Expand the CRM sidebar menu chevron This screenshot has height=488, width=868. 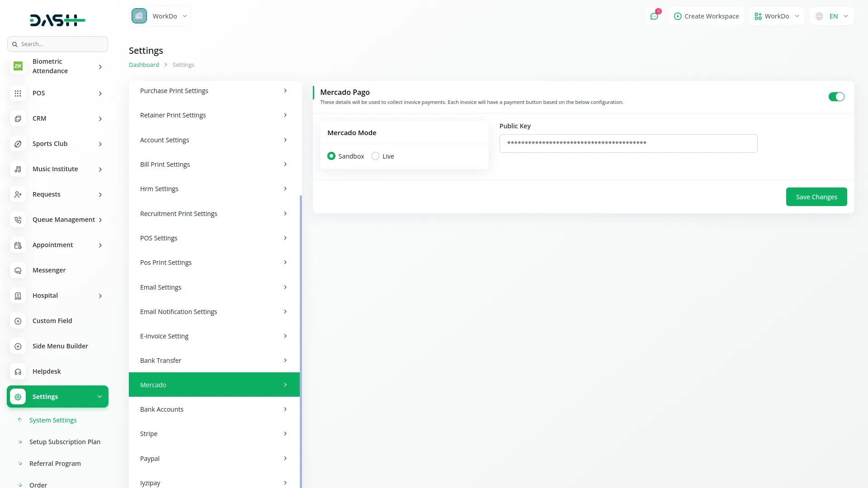tap(100, 119)
